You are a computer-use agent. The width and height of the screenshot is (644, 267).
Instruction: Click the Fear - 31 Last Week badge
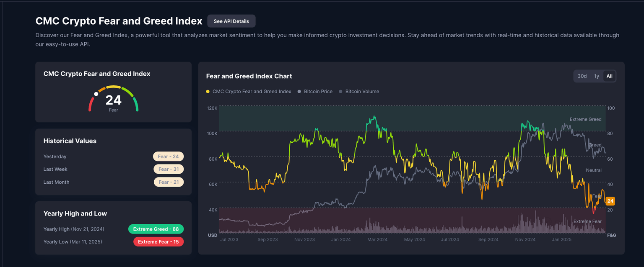[x=169, y=169]
